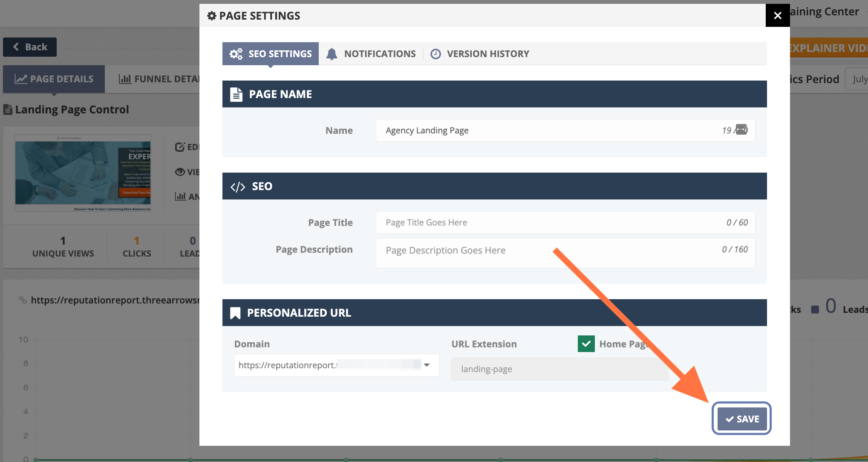Click the password manager icon in Name field
868x462 pixels.
[x=741, y=130]
